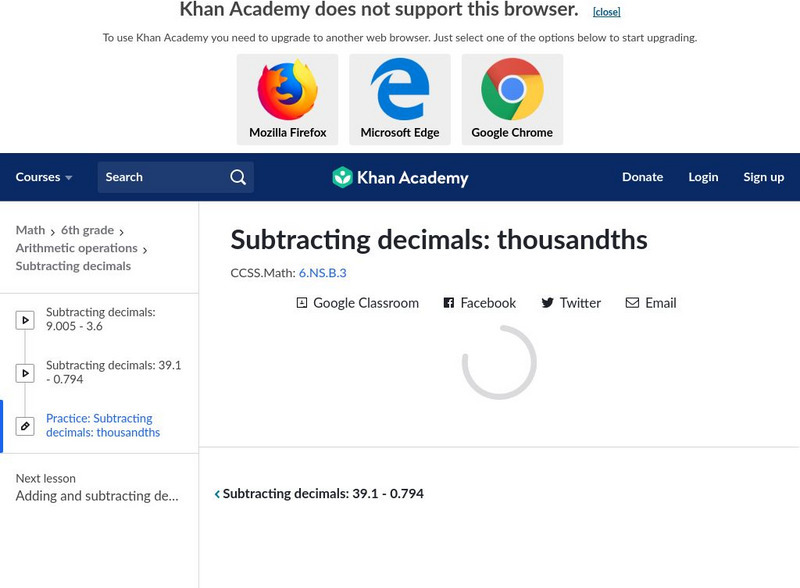
Task: Click the Mozilla Firefox browser icon
Action: (x=287, y=91)
